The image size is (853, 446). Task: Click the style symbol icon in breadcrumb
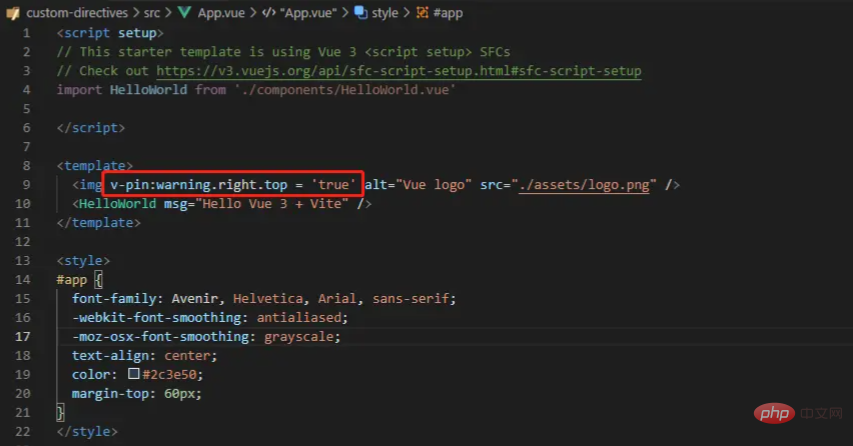361,13
